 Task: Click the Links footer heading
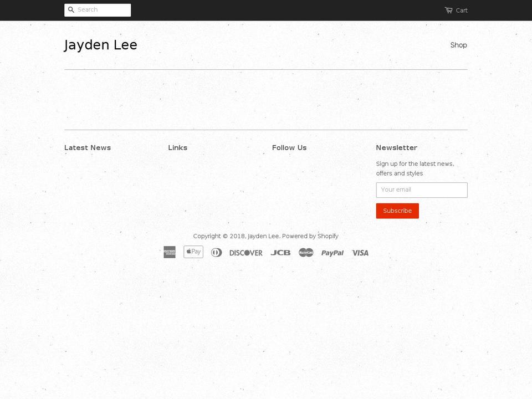pos(178,147)
